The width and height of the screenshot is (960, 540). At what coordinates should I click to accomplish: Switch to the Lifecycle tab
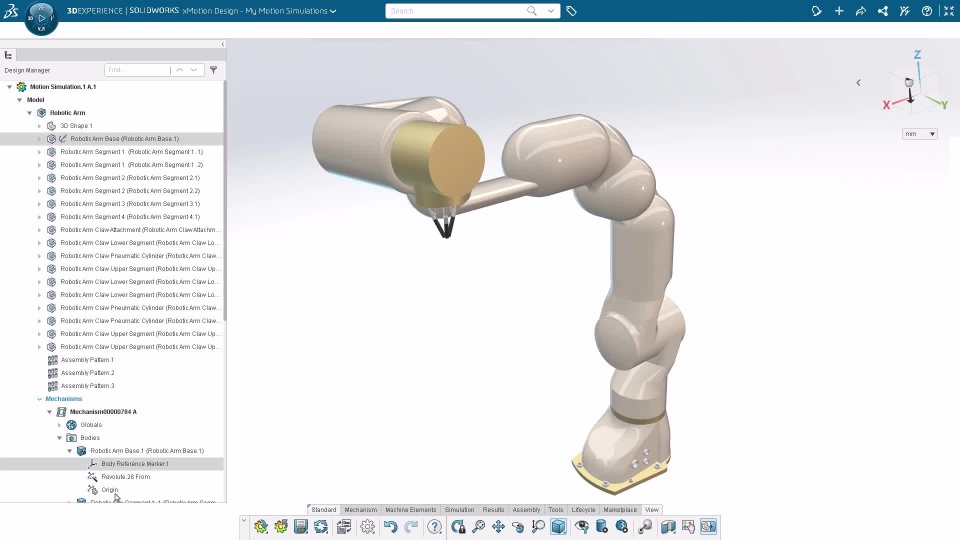click(x=583, y=509)
